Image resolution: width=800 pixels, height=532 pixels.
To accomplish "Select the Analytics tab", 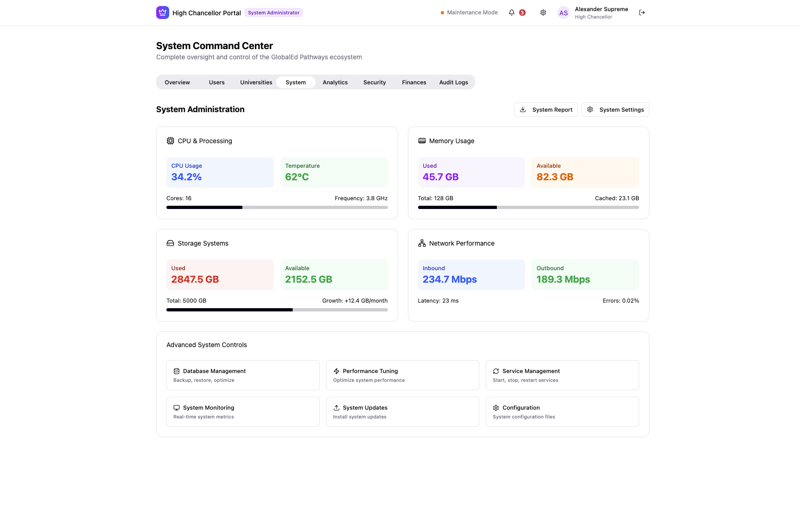I will point(335,82).
